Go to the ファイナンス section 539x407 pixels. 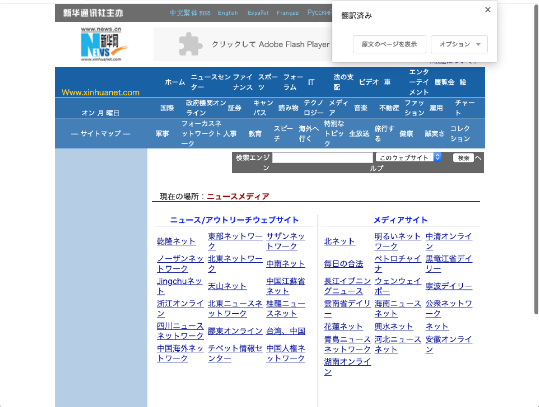[243, 82]
